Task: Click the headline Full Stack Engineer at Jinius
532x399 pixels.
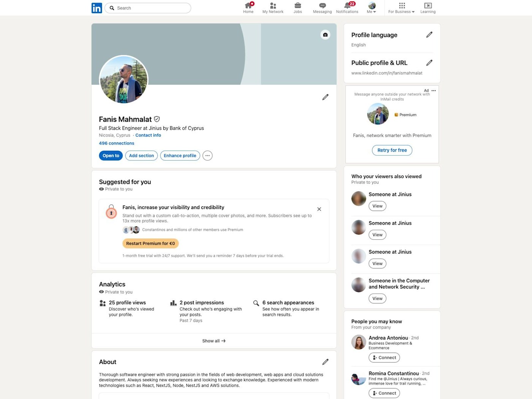Action: 151,128
